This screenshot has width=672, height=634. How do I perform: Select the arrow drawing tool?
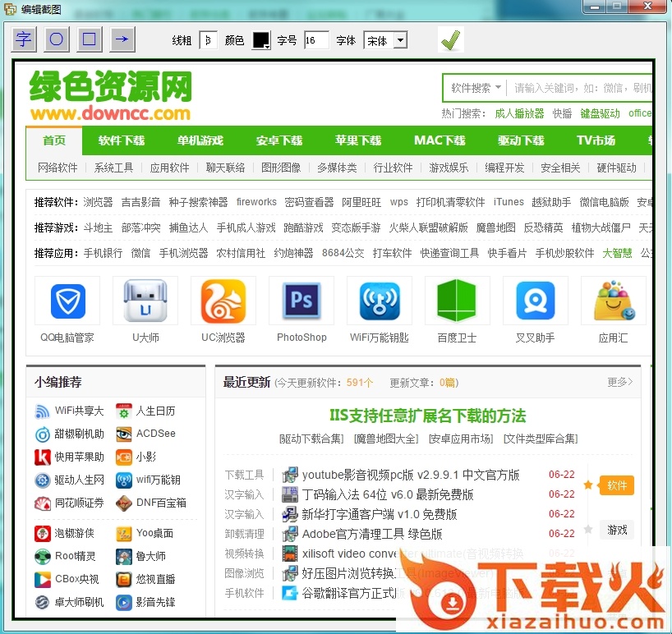click(122, 39)
